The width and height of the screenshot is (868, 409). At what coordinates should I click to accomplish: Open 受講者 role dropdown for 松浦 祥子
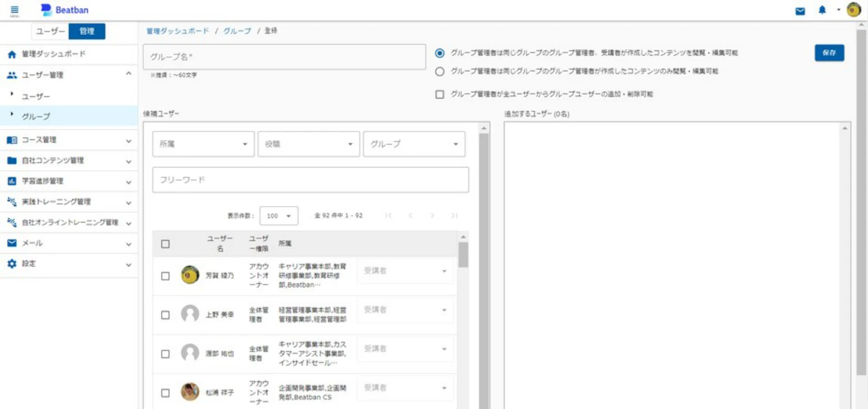[x=405, y=388]
